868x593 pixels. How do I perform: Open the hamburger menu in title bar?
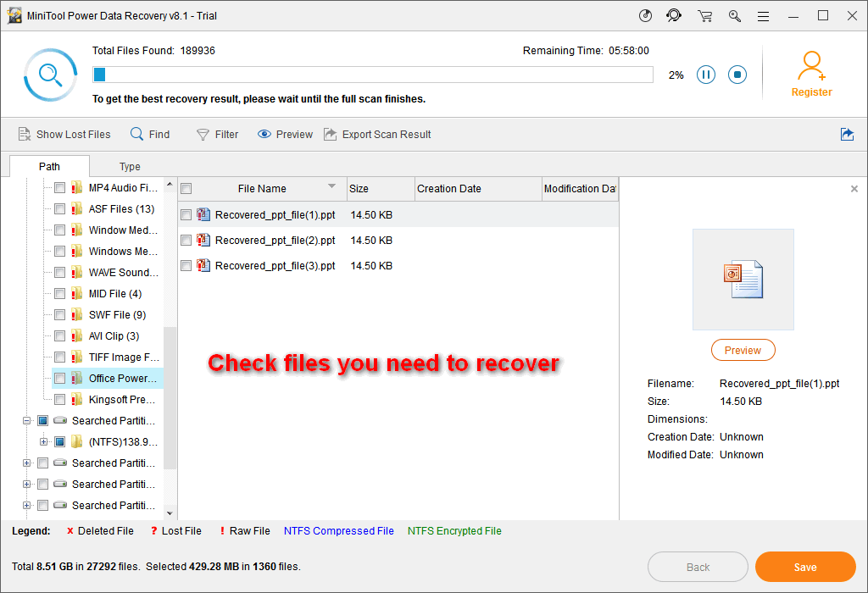pyautogui.click(x=764, y=16)
